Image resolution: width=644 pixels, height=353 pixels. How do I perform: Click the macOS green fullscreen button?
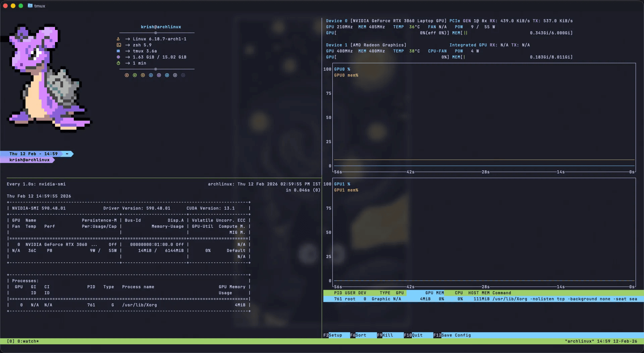pyautogui.click(x=21, y=6)
